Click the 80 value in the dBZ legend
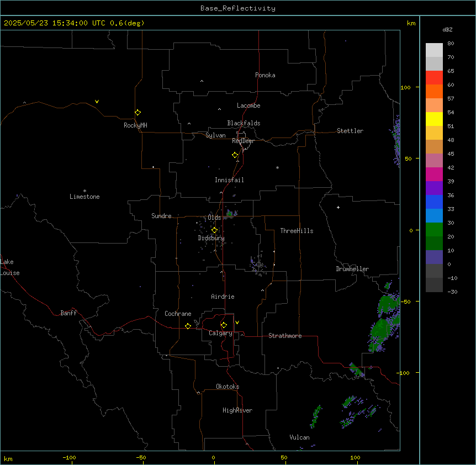 (x=451, y=44)
